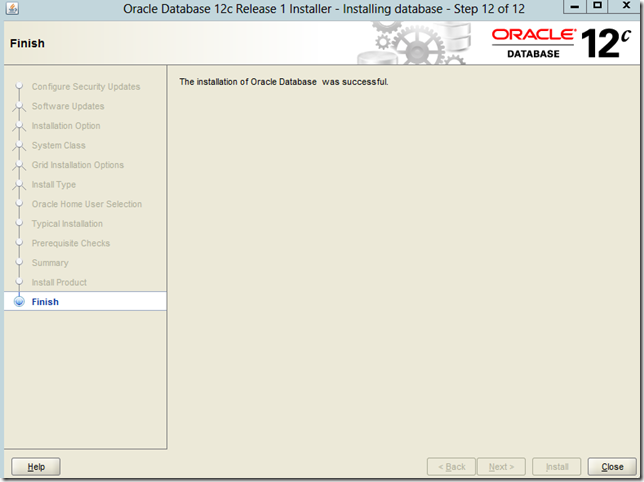Select the Summary step
The width and height of the screenshot is (644, 482).
(50, 263)
